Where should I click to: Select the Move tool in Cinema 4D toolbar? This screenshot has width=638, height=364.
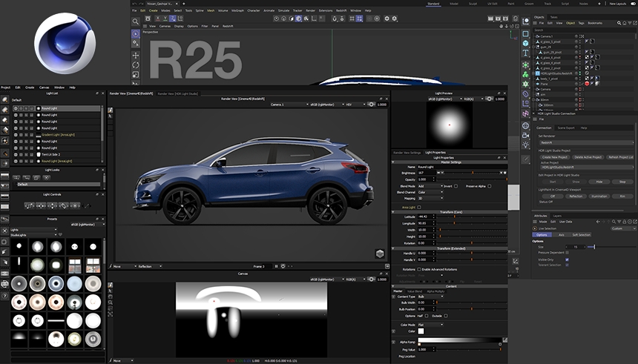tap(136, 55)
